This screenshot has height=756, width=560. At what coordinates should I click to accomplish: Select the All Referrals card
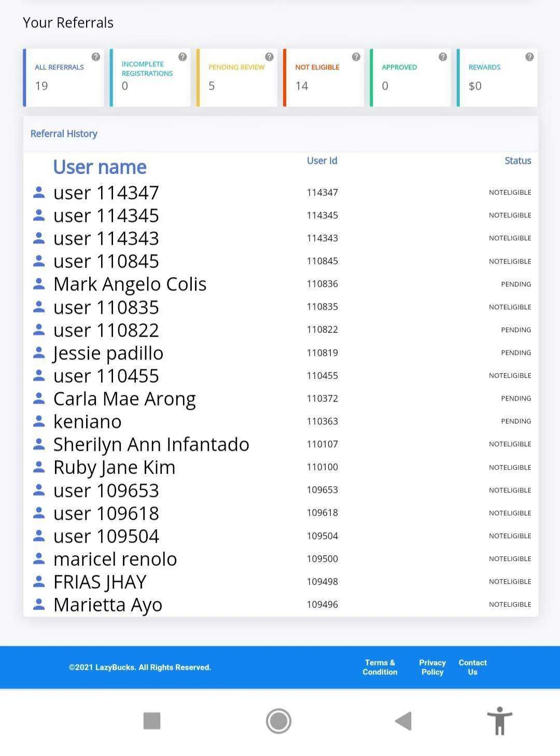[64, 78]
